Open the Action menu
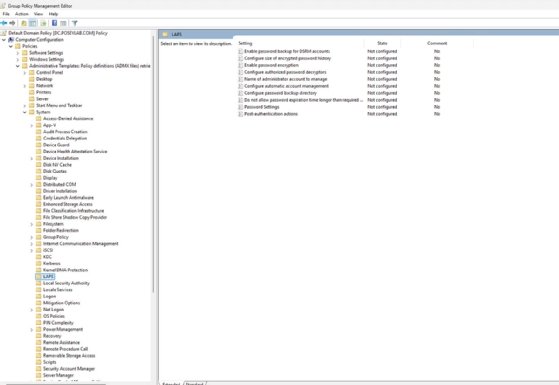The height and width of the screenshot is (385, 559). click(x=22, y=14)
